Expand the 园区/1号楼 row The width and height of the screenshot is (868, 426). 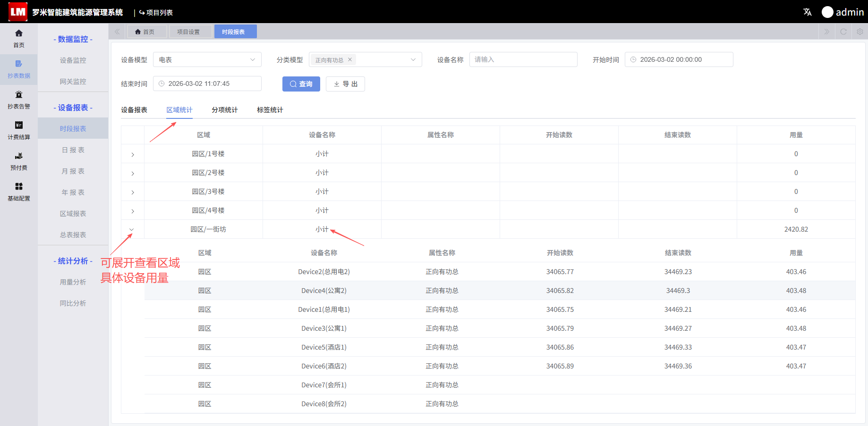click(133, 154)
